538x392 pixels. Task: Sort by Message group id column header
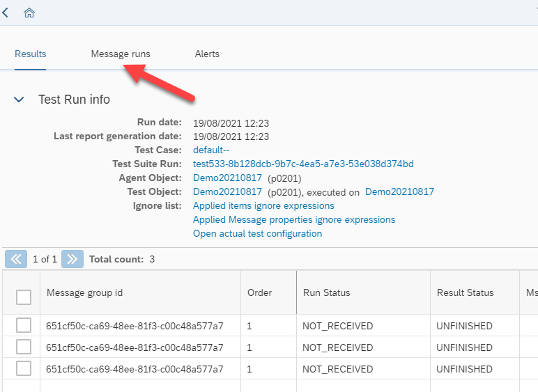pos(85,292)
